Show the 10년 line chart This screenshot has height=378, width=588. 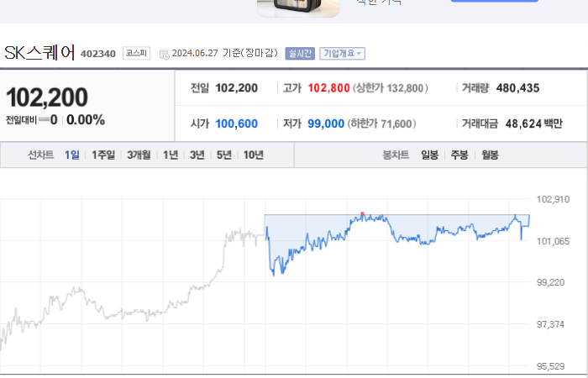point(253,155)
